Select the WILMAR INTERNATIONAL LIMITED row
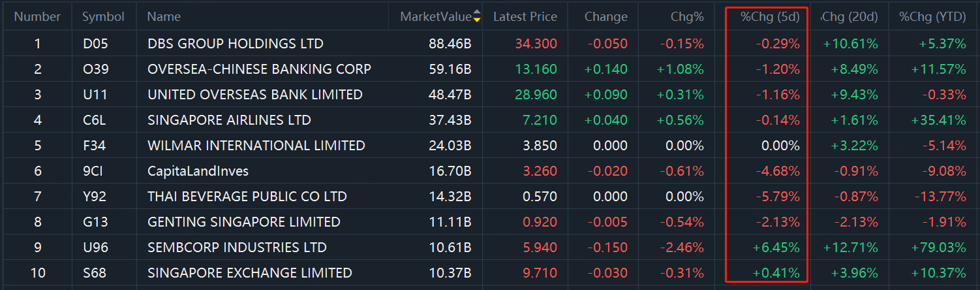Image resolution: width=980 pixels, height=290 pixels. (x=490, y=146)
